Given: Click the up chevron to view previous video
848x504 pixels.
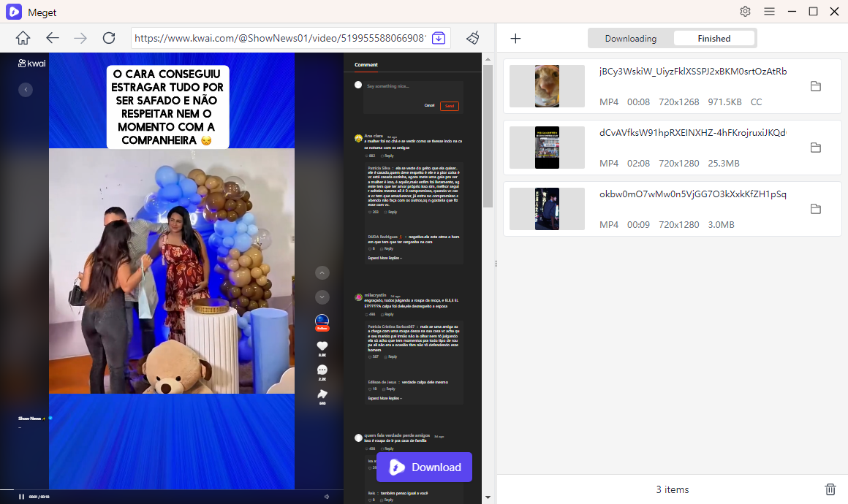Looking at the screenshot, I should click(322, 272).
